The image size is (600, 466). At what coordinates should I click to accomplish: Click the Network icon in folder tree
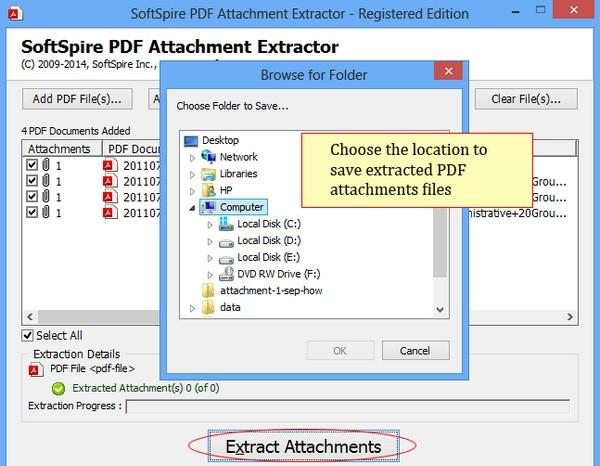tap(209, 156)
